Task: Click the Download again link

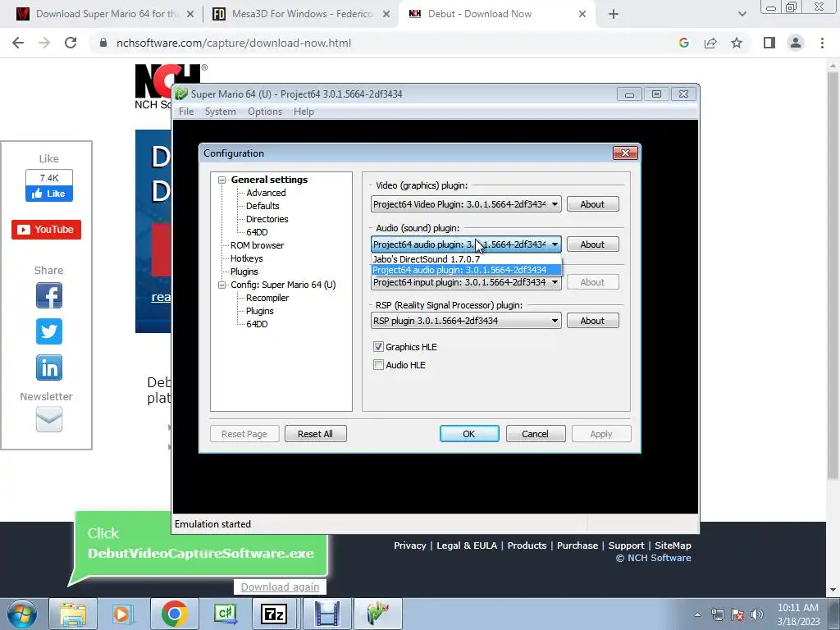Action: (x=280, y=587)
